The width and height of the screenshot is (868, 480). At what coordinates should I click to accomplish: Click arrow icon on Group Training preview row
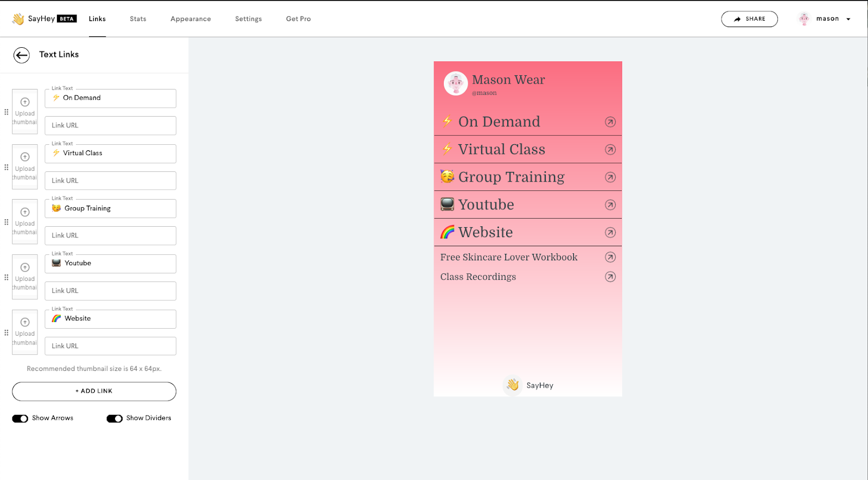(610, 177)
